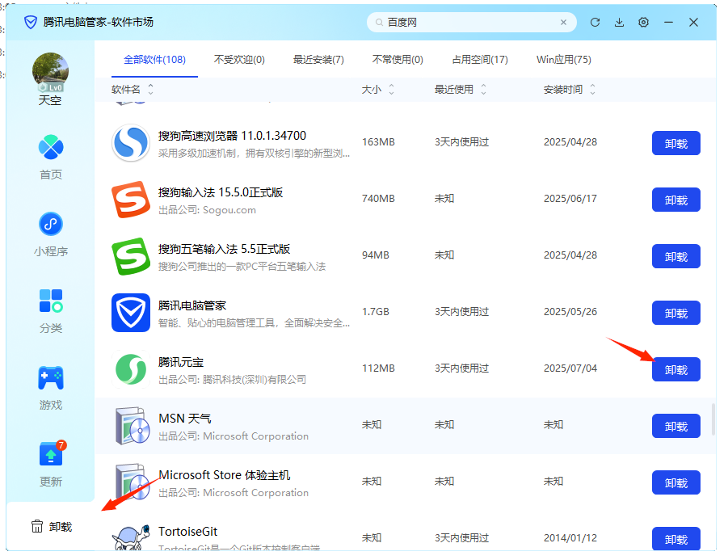The image size is (728, 560).
Task: Open 更新 updates sidebar icon
Action: click(x=51, y=464)
